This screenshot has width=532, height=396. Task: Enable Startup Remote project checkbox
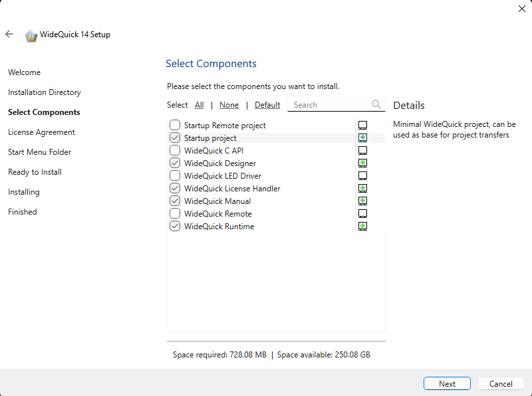pos(175,125)
